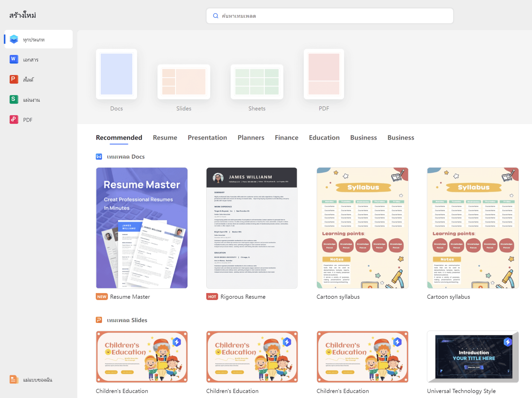
Task: Switch to the Presentation tab
Action: coord(207,138)
